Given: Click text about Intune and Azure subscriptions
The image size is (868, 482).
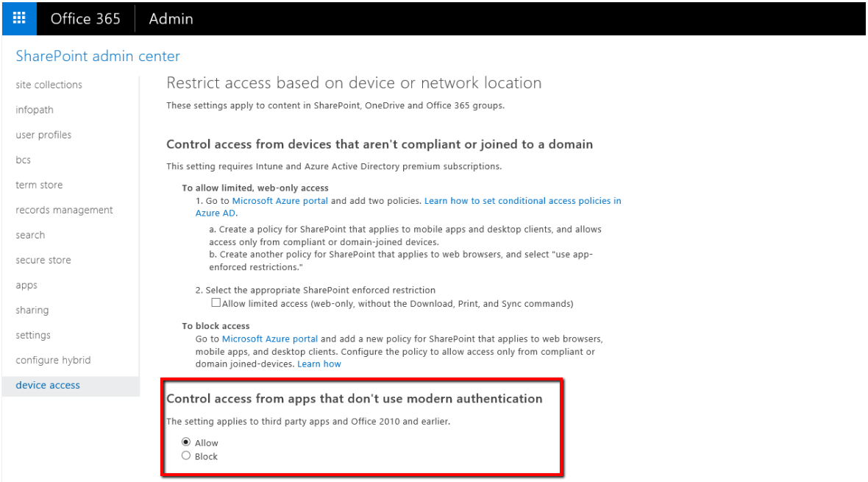Looking at the screenshot, I should [335, 166].
